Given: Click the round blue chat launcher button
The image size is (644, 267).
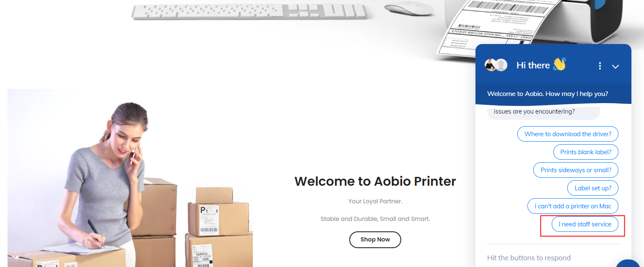Looking at the screenshot, I should coord(629,264).
